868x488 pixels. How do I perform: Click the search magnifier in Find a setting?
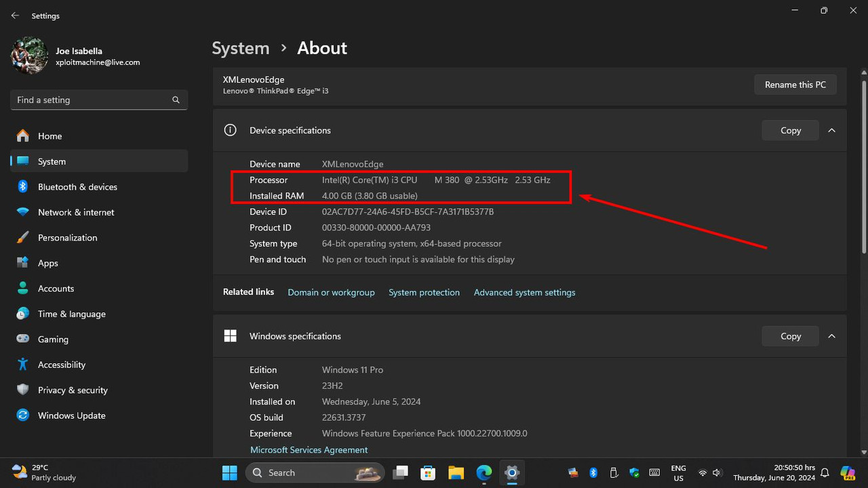pos(176,100)
